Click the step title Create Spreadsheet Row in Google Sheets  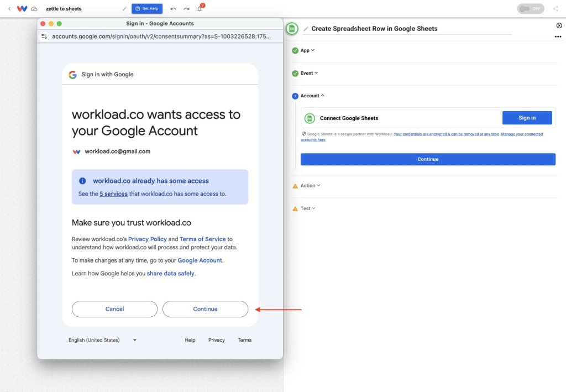pyautogui.click(x=374, y=29)
